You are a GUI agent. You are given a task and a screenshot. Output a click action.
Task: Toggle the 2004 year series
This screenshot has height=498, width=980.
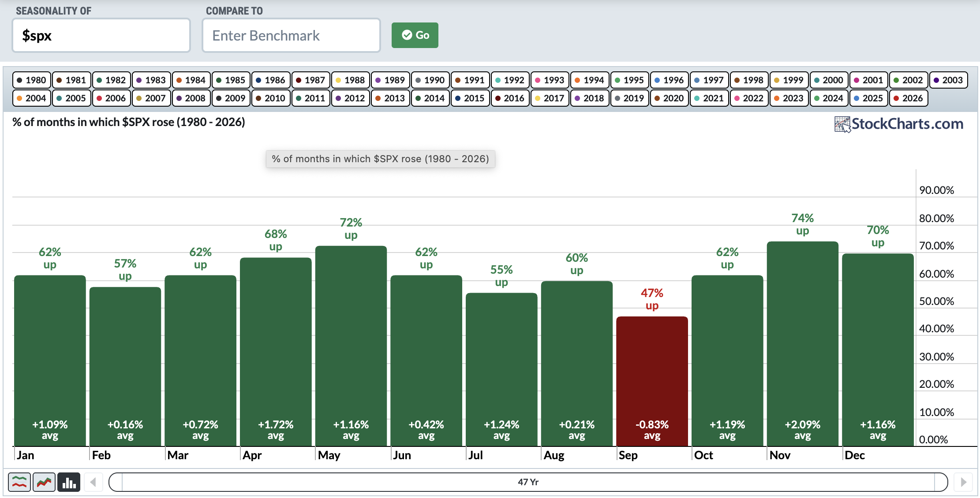(32, 98)
